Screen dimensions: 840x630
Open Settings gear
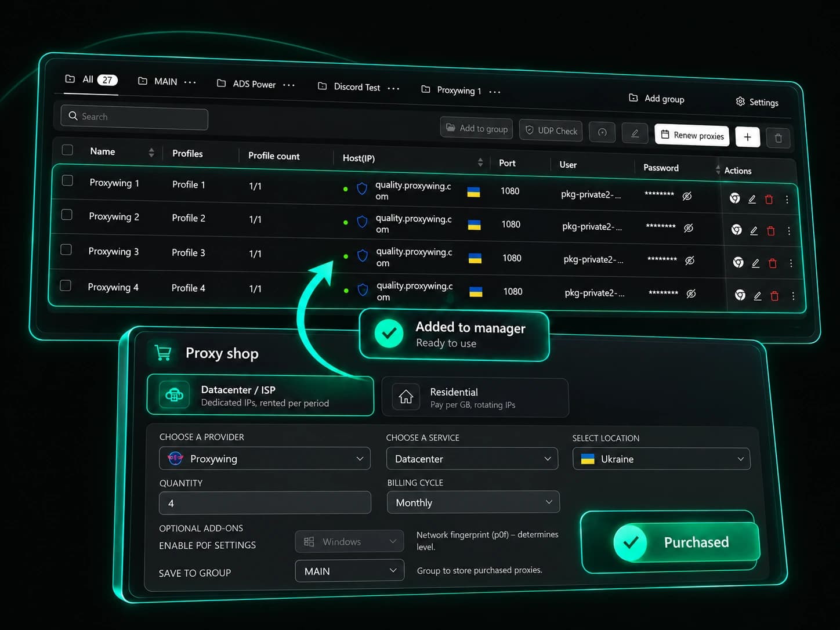tap(757, 102)
